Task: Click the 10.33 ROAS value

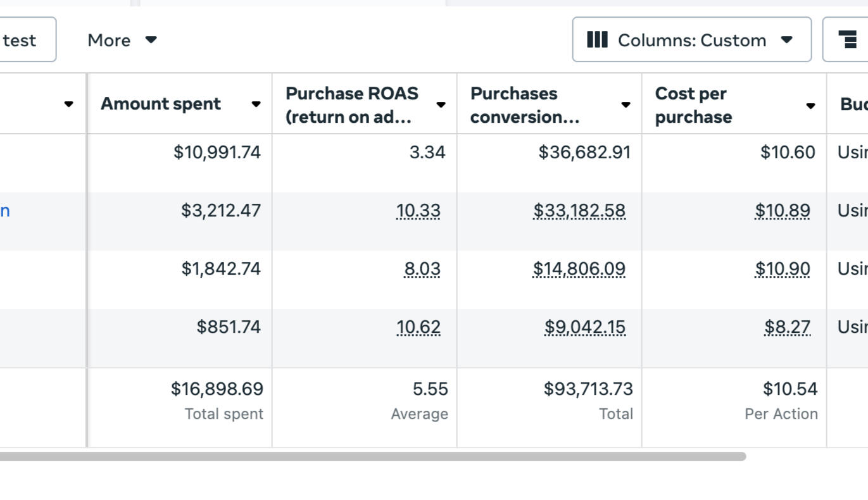Action: [x=418, y=211]
